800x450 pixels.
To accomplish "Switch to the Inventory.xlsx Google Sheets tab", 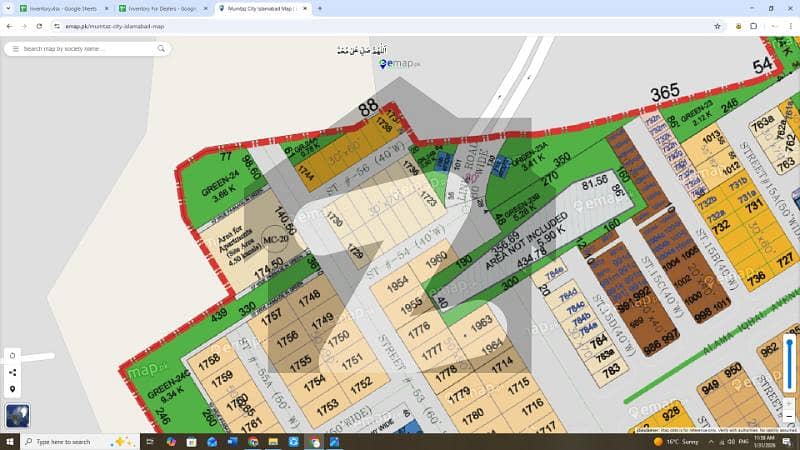I will click(x=57, y=8).
